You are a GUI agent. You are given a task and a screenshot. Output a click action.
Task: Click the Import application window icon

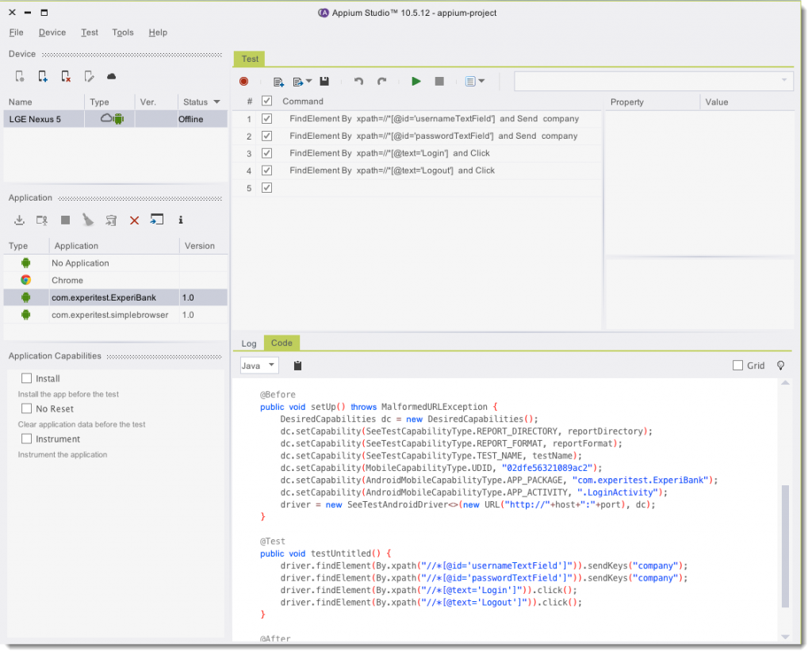point(157,220)
